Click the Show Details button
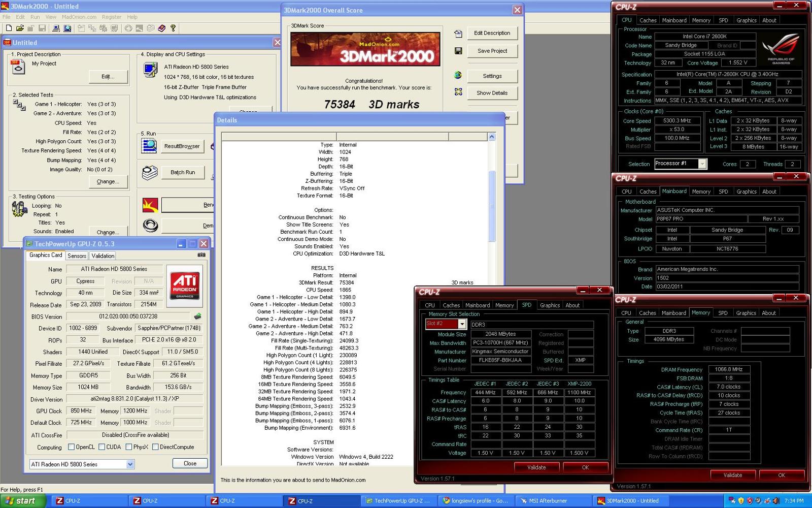The image size is (812, 508). pyautogui.click(x=492, y=93)
